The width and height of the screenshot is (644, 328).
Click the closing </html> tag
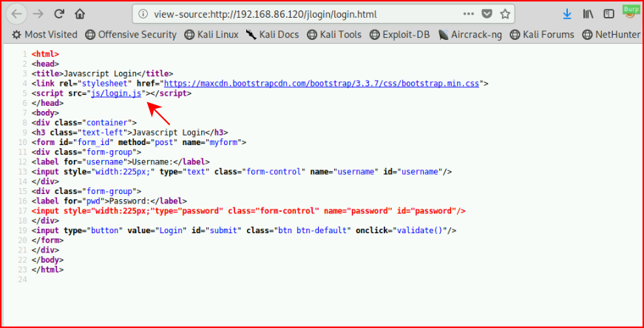(x=47, y=270)
